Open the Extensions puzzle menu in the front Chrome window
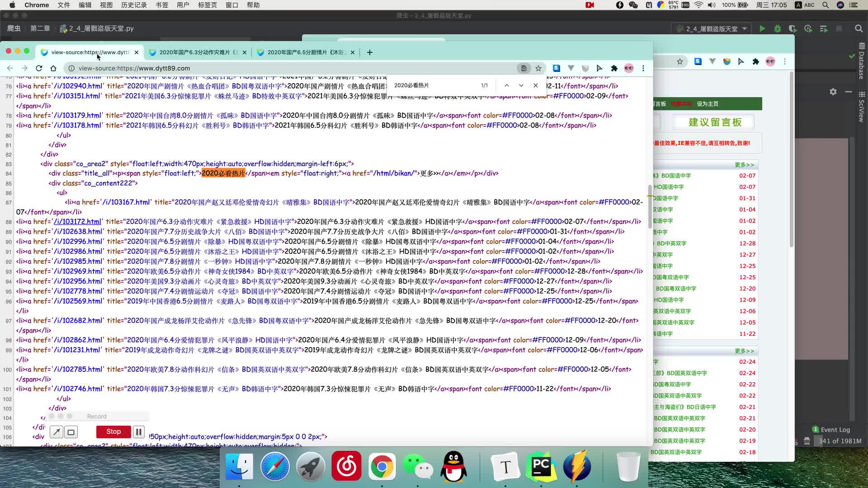868x488 pixels. click(614, 68)
